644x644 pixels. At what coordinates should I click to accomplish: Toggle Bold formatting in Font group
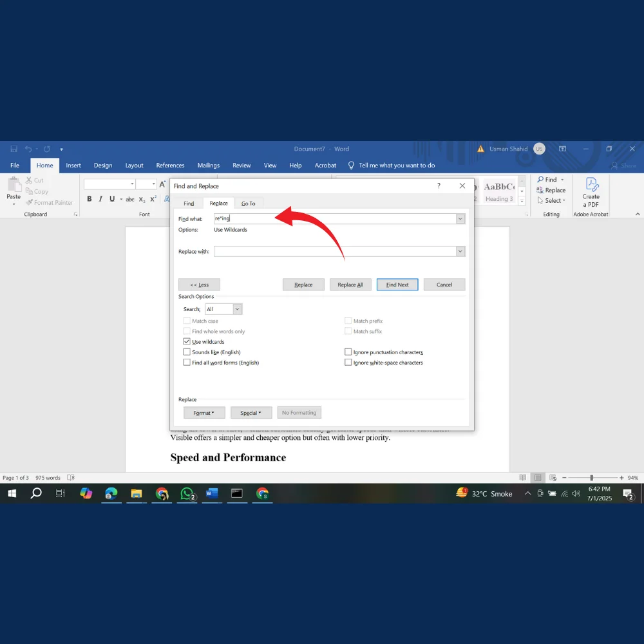[89, 199]
